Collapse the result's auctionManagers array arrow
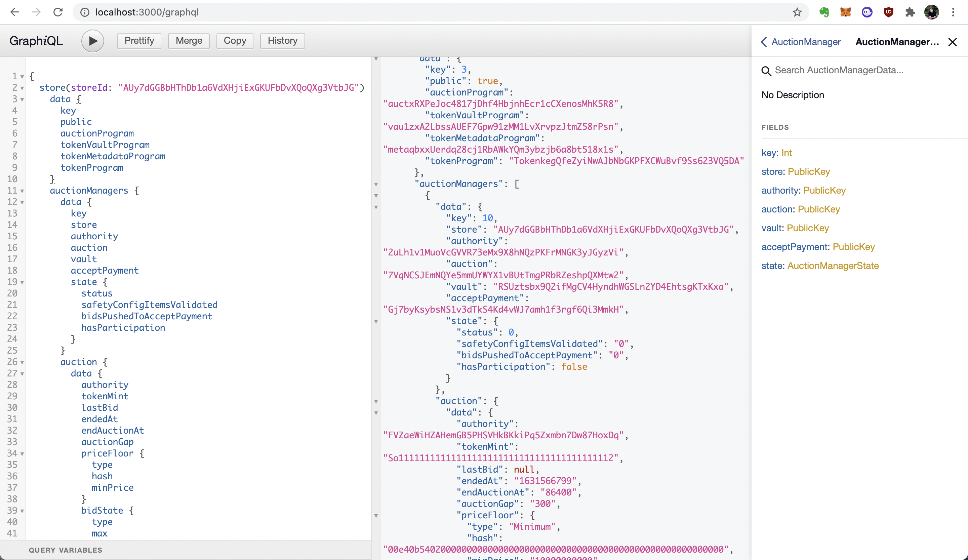The image size is (968, 560). pyautogui.click(x=376, y=184)
